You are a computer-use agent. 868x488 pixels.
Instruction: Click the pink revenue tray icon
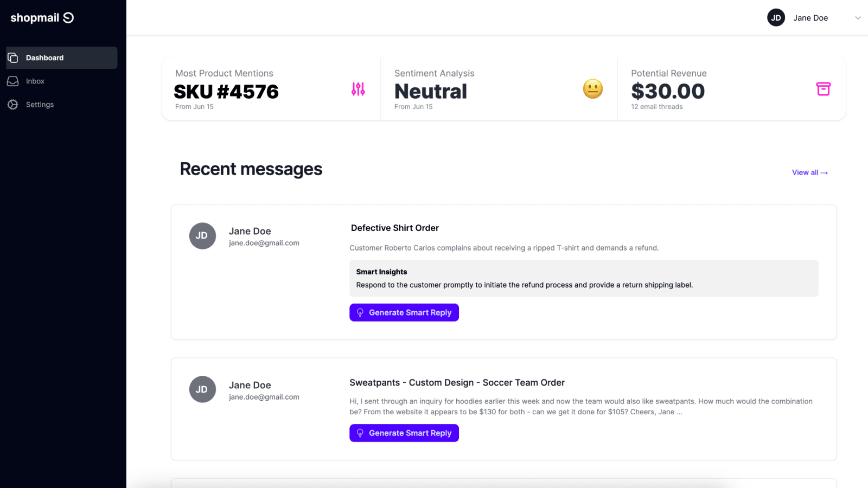(x=824, y=88)
